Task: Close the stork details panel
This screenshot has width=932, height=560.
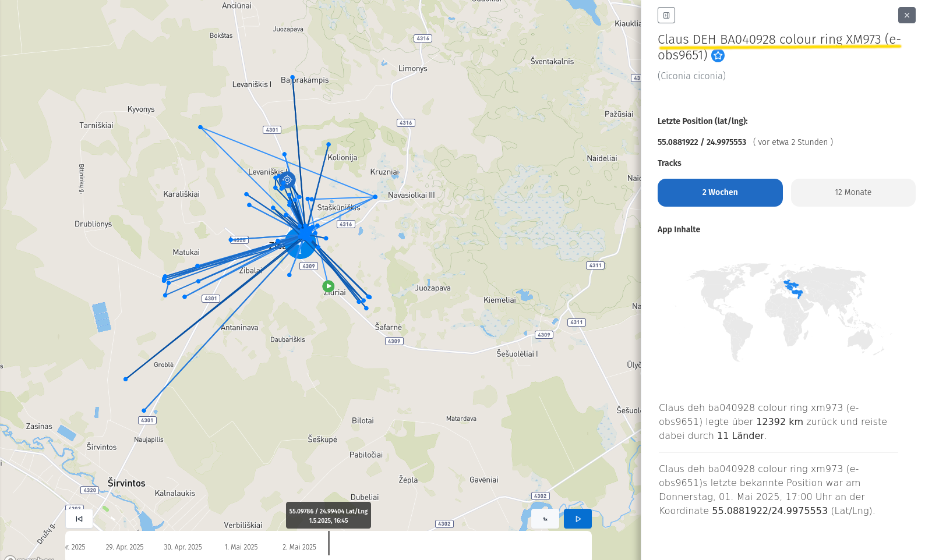Action: pos(906,15)
